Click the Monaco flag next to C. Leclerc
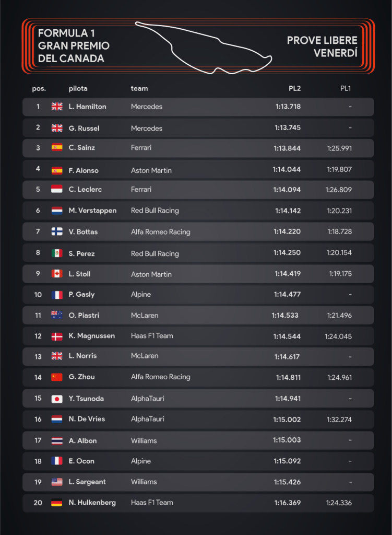This screenshot has height=535, width=392. pyautogui.click(x=57, y=189)
